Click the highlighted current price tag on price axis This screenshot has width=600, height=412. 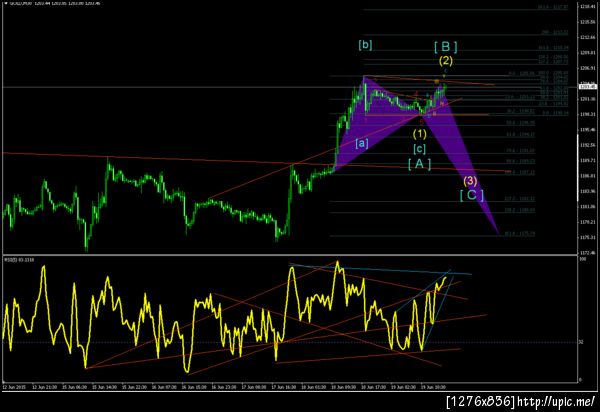(x=588, y=87)
